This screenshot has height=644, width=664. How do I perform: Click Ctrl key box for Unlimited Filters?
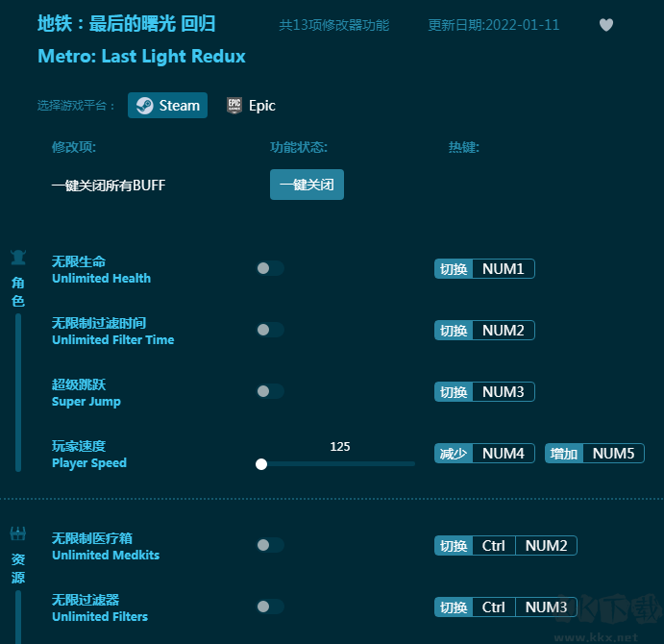(494, 607)
